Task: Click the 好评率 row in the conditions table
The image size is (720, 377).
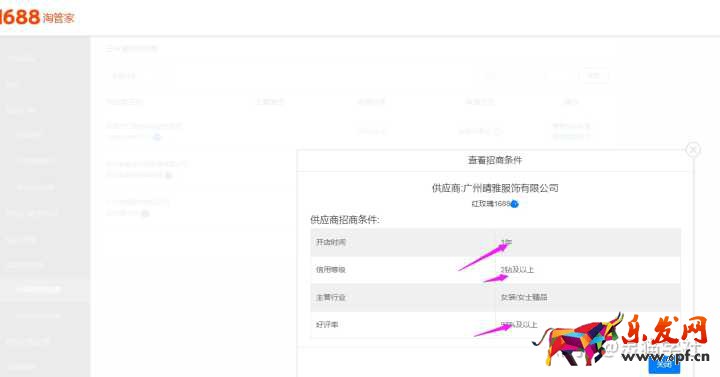Action: tap(495, 325)
